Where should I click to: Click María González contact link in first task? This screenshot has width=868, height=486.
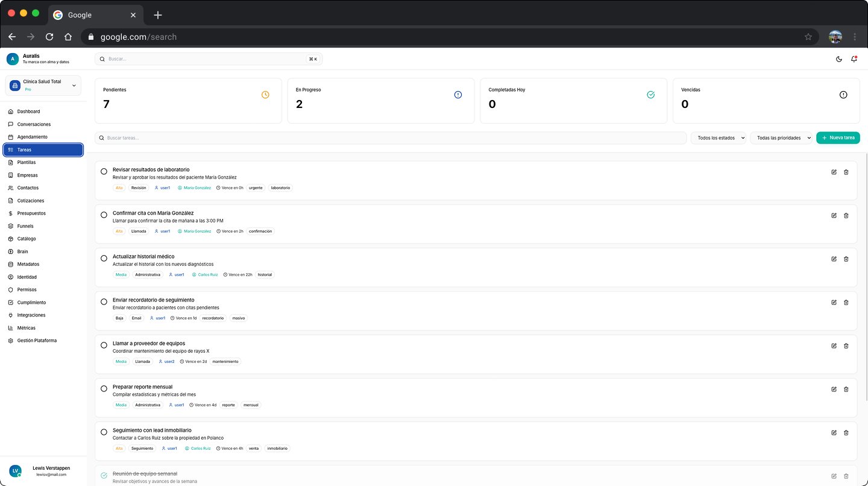pos(197,188)
